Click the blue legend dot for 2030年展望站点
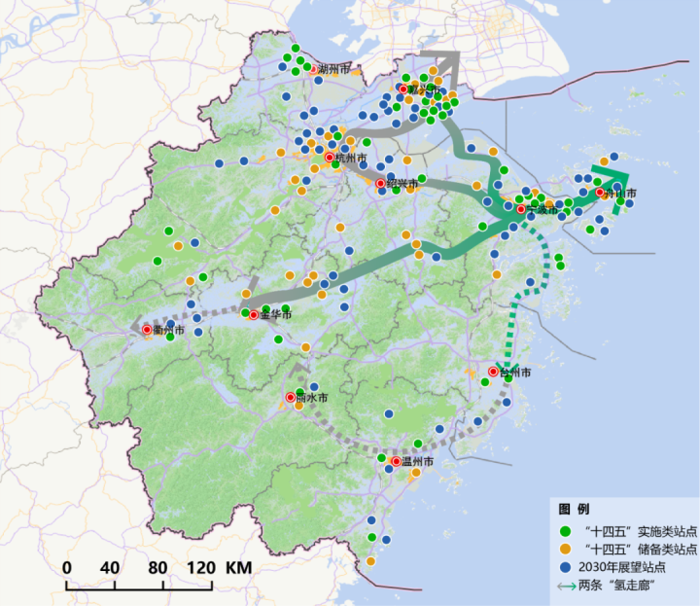The height and width of the screenshot is (606, 700). click(565, 566)
